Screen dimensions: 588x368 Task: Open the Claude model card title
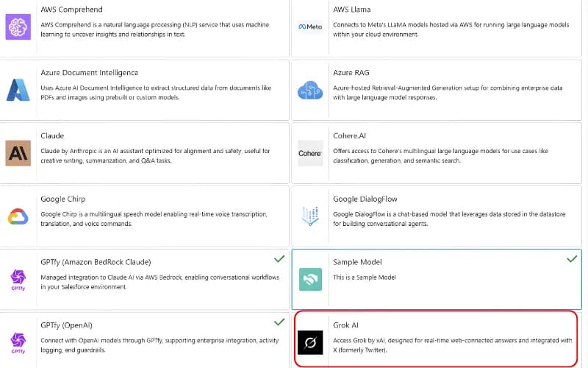[52, 136]
